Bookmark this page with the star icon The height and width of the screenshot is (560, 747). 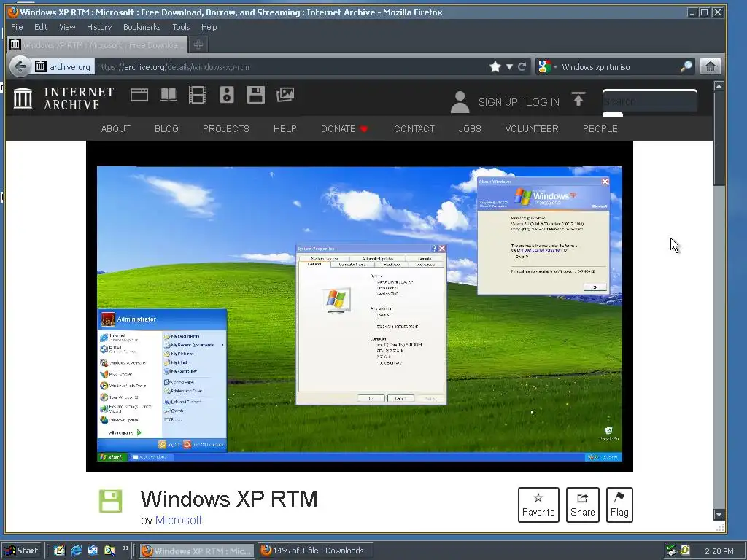(x=495, y=66)
